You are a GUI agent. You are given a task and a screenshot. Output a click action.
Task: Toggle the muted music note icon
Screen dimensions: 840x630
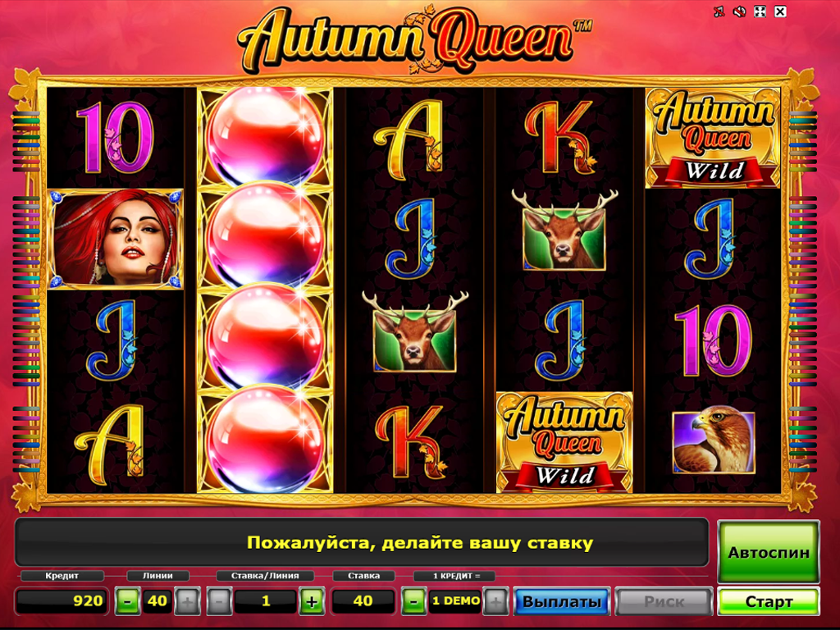tap(719, 11)
